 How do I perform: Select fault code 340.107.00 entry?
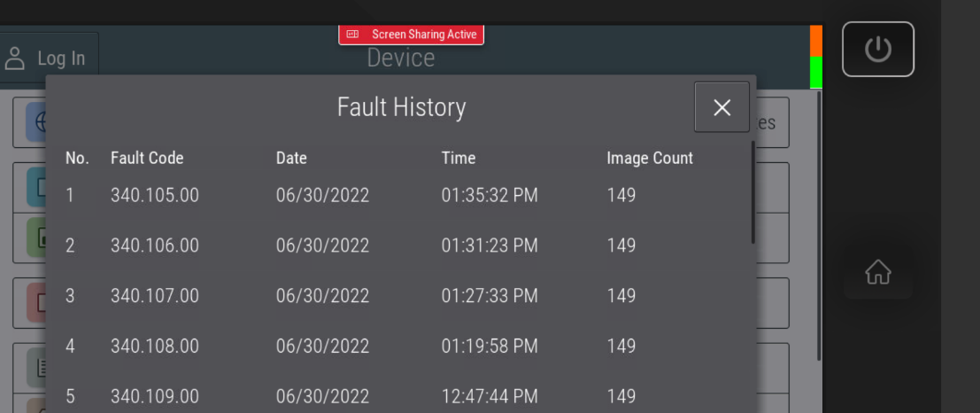click(155, 296)
